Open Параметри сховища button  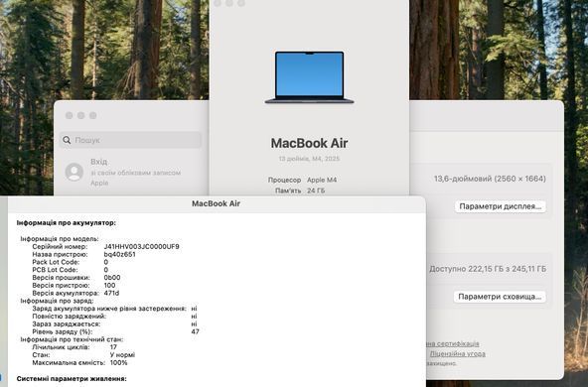click(500, 297)
